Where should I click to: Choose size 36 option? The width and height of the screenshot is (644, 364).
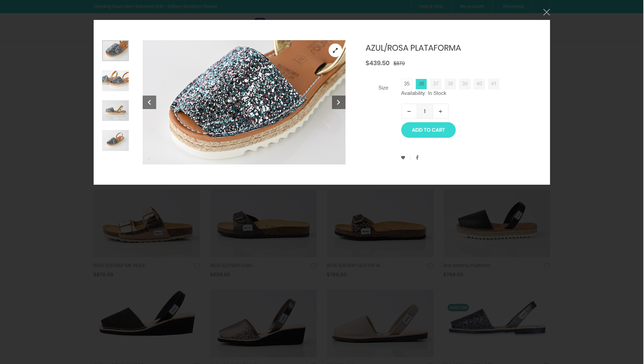point(421,84)
